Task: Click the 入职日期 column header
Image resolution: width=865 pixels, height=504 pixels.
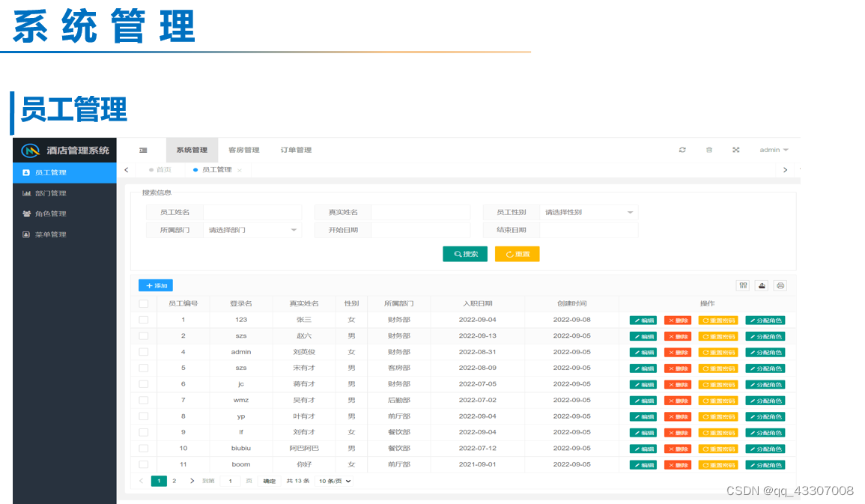Action: tap(478, 304)
